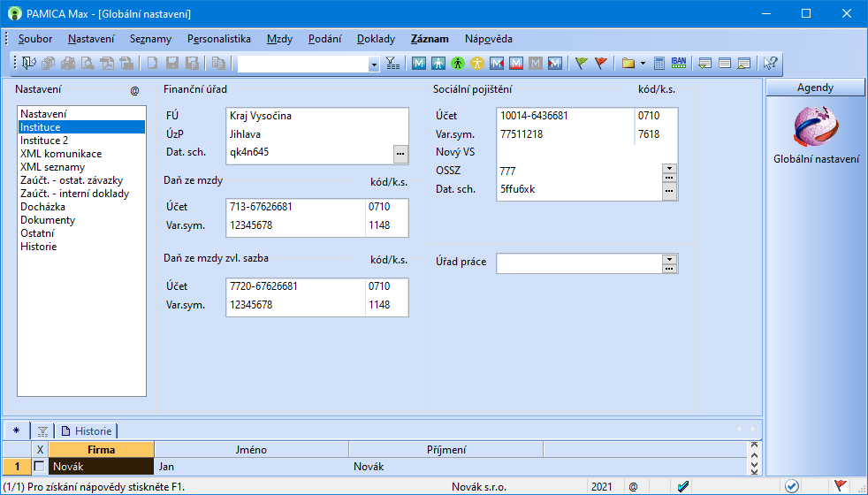Open the folder icon dropdown arrow
Image resolution: width=868 pixels, height=495 pixels.
click(x=643, y=63)
